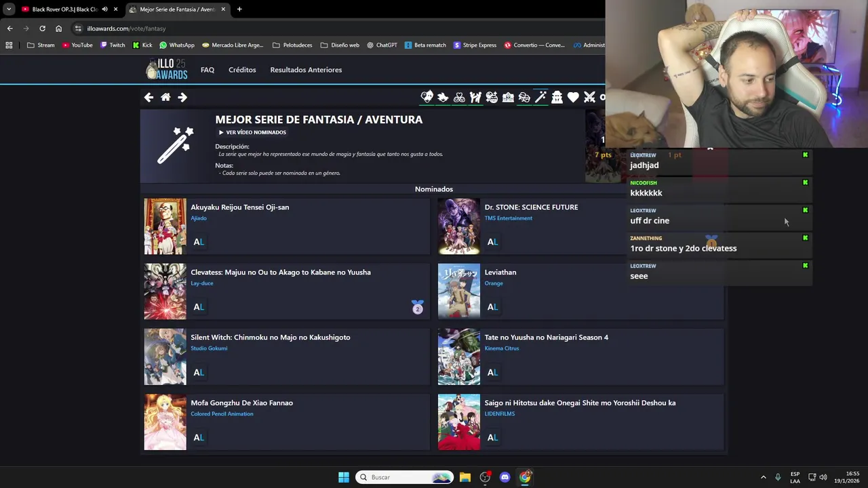
Task: Open AniList link for Tate no Yuusha Season 4
Action: point(492,372)
